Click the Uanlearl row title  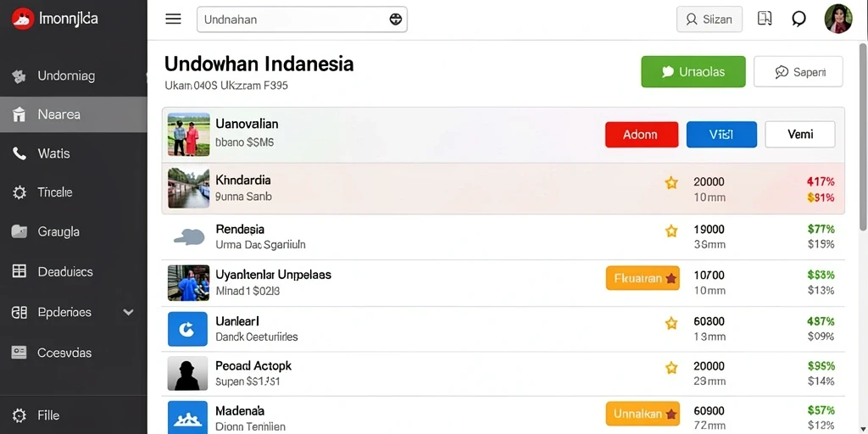coord(237,321)
